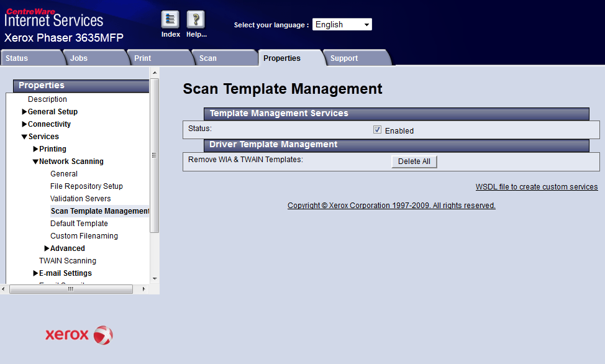
Task: Switch to the Support tab
Action: pos(357,58)
